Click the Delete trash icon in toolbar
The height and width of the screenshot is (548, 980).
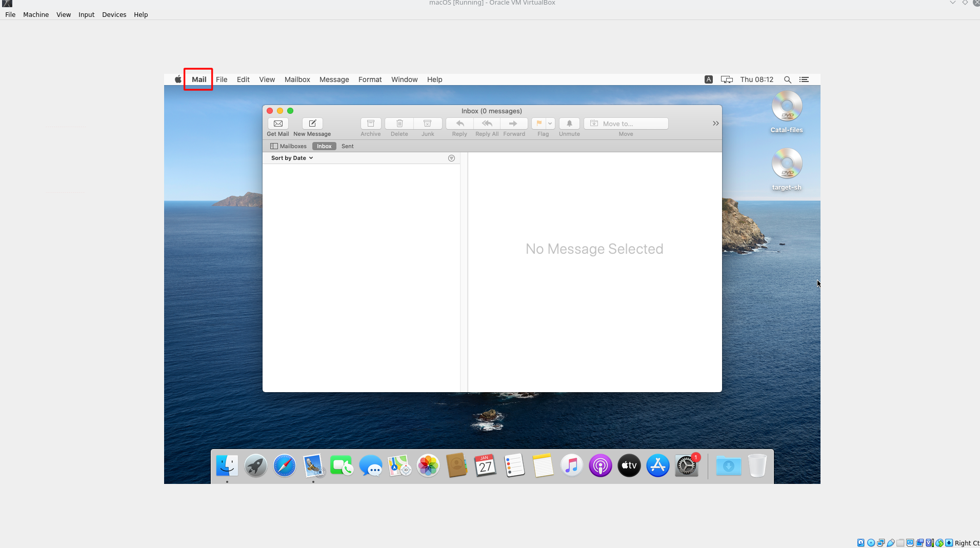pos(399,124)
